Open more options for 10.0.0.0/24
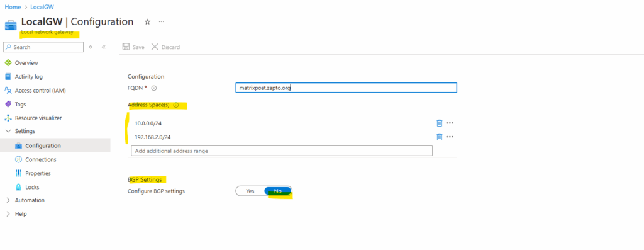Screen dimensions: 644x250 450,123
